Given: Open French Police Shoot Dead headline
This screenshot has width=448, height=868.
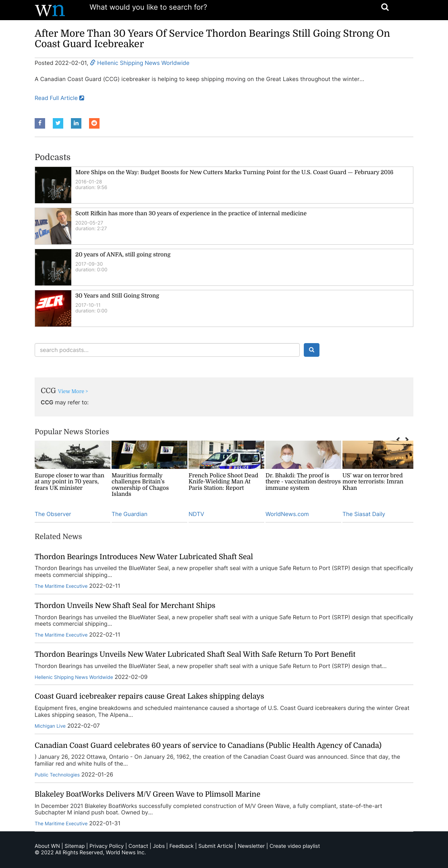Looking at the screenshot, I should coord(223,482).
